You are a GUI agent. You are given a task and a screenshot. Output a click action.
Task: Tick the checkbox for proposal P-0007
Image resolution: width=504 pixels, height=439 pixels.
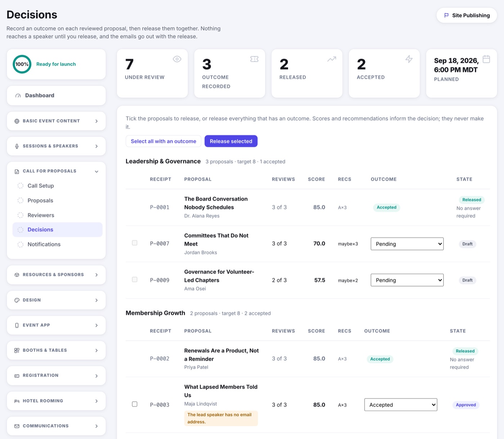[135, 243]
